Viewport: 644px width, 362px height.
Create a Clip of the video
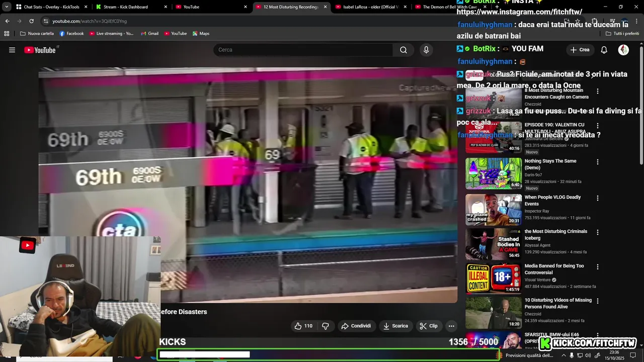pos(429,326)
